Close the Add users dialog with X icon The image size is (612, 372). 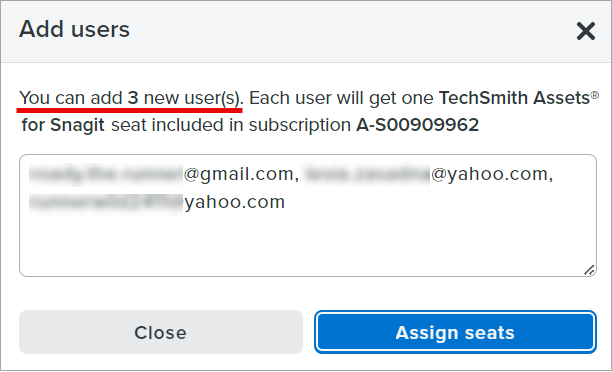click(586, 31)
